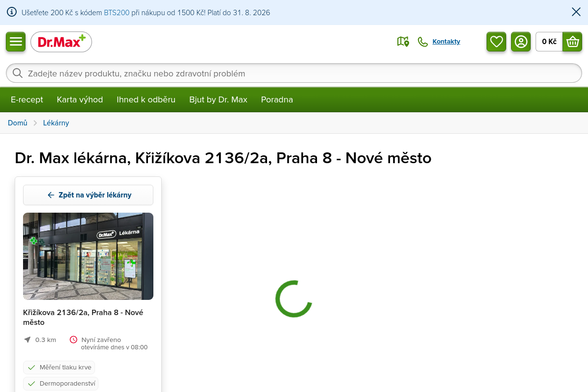Open the E-recept menu item
Screen dimensions: 588x392
[x=27, y=99]
